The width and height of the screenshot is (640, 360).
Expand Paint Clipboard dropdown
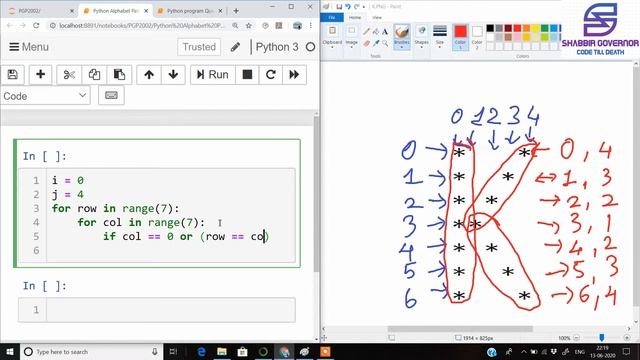332,37
